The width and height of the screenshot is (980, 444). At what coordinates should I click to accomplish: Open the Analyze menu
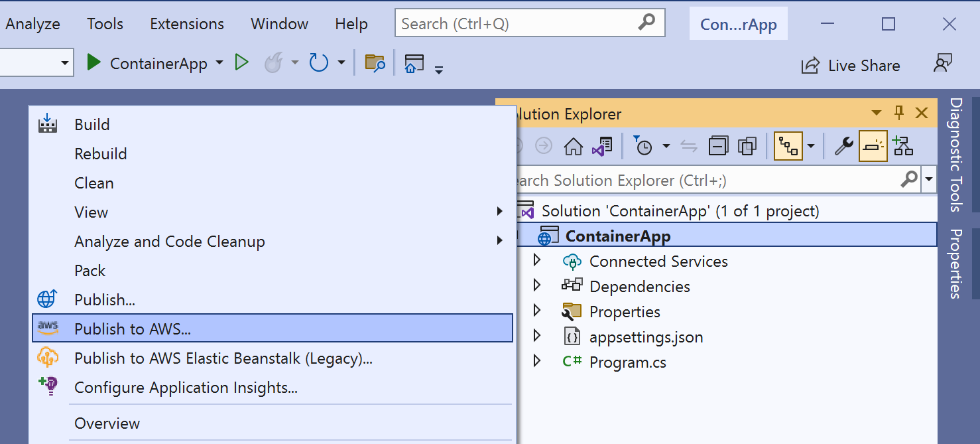(x=32, y=24)
